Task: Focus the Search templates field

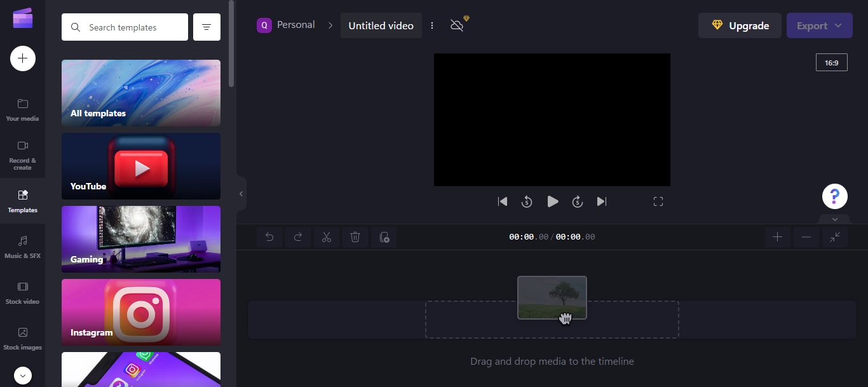Action: click(x=125, y=27)
